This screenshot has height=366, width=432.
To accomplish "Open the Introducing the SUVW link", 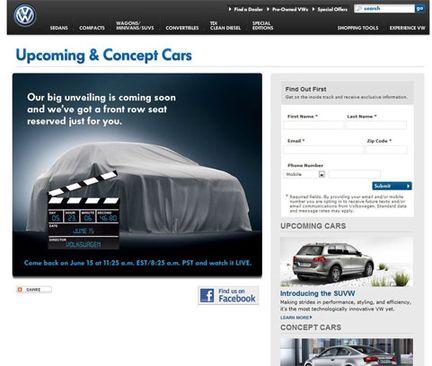I will 317,293.
